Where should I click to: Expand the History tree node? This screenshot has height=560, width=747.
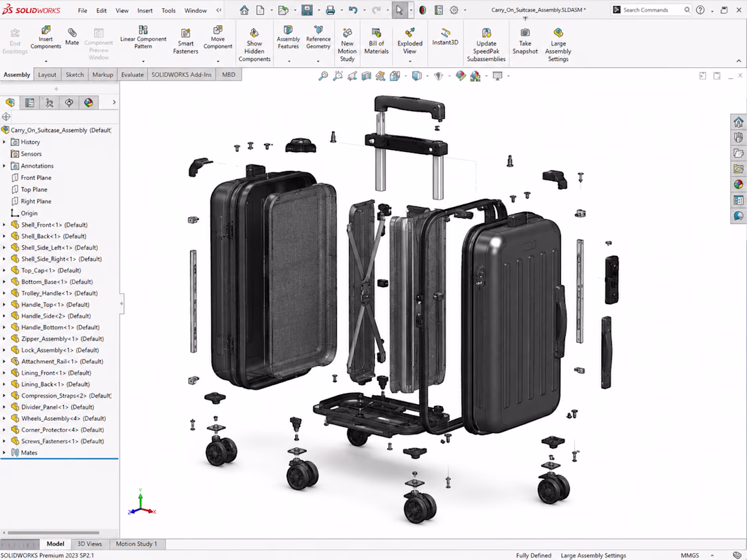coord(4,142)
